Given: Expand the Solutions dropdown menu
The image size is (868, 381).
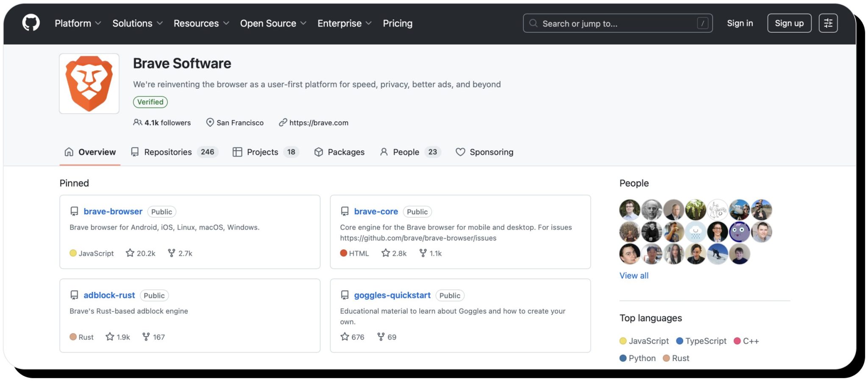Looking at the screenshot, I should [x=137, y=23].
